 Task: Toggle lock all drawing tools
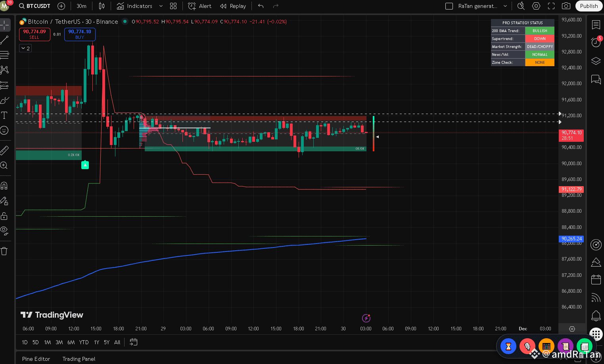click(x=5, y=216)
